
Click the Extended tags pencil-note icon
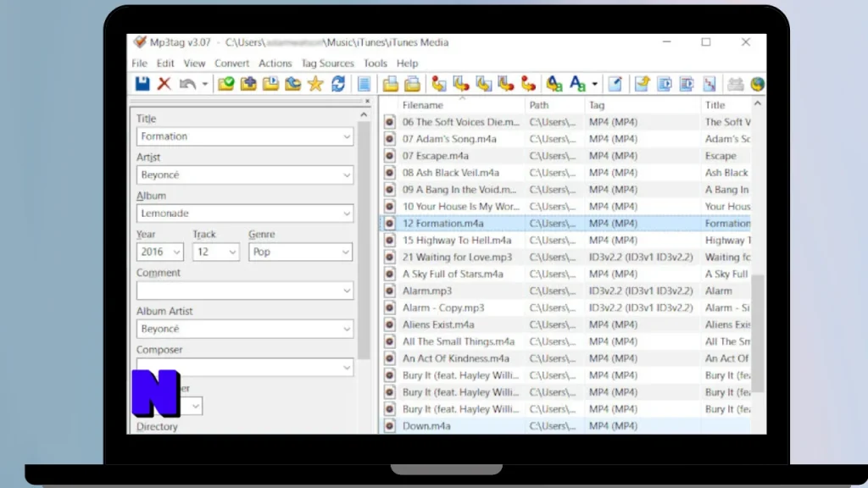pyautogui.click(x=615, y=84)
